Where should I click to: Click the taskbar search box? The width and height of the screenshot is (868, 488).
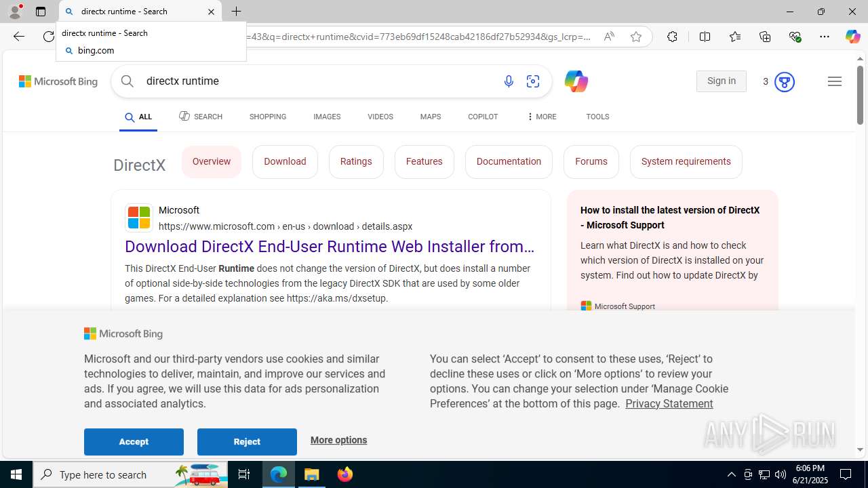(x=131, y=474)
